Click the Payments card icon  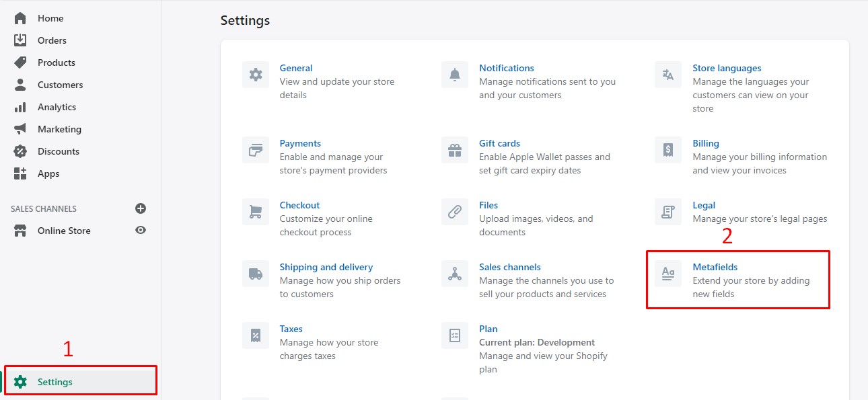(x=255, y=149)
